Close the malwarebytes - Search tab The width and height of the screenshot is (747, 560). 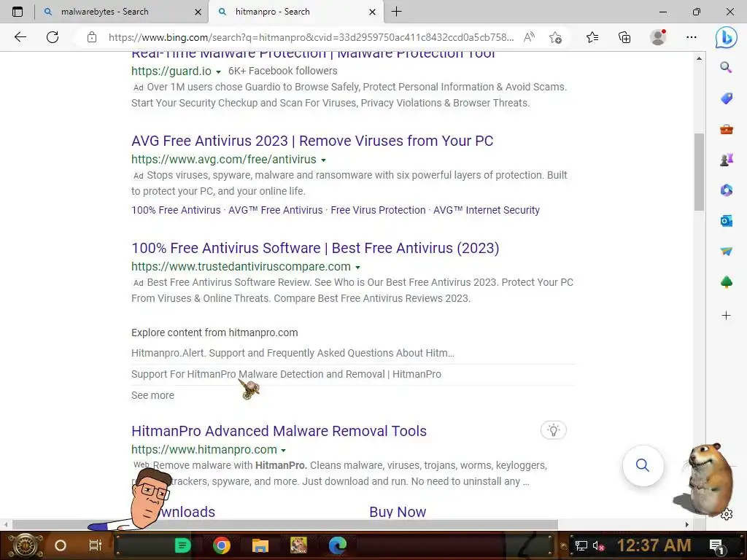[x=198, y=12]
